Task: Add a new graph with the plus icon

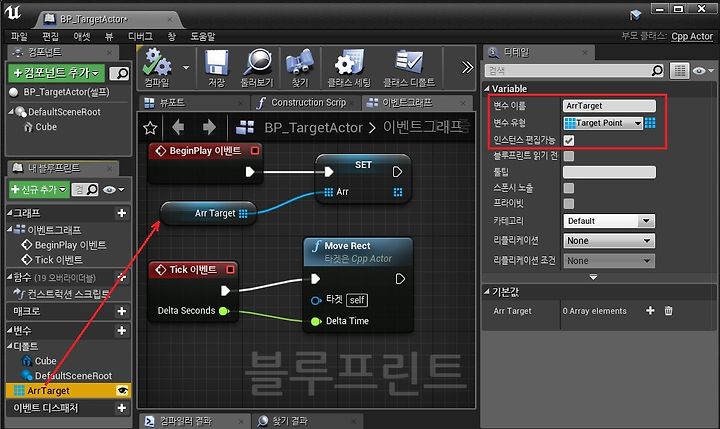Action: pyautogui.click(x=122, y=213)
